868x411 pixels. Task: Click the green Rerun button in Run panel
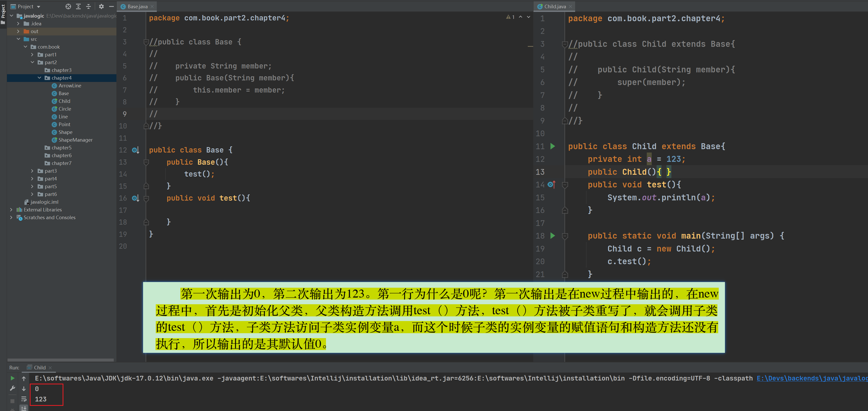tap(12, 378)
